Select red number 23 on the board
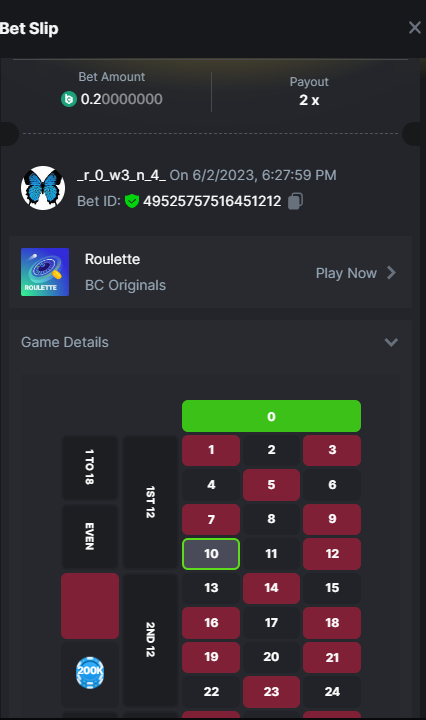 (271, 692)
